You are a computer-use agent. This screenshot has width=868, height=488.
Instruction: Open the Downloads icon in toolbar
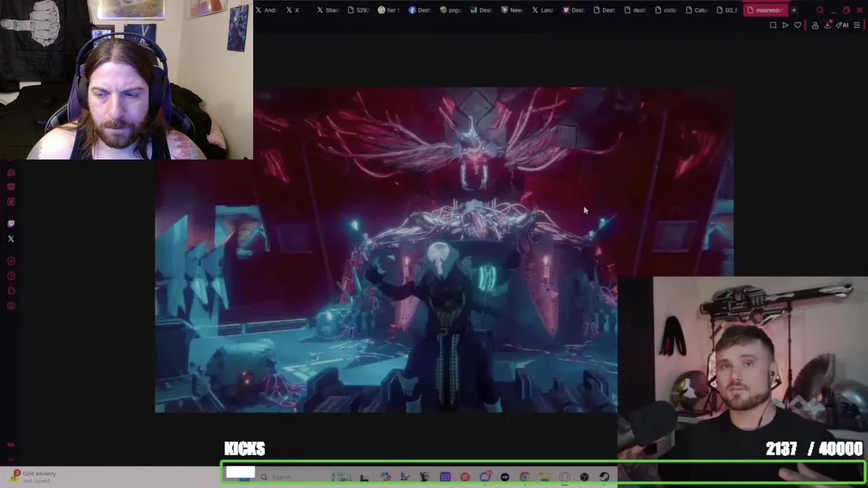(x=829, y=25)
